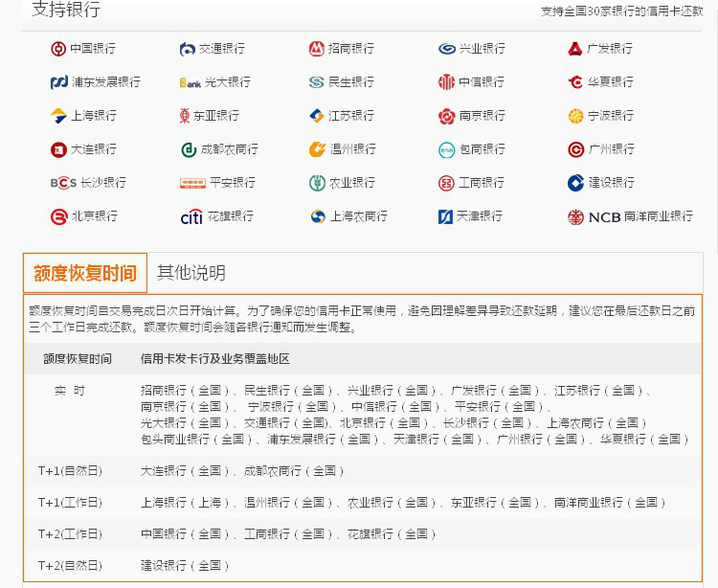The height and width of the screenshot is (588, 718).
Task: Click the T+1(自然日) row label
Action: [70, 471]
